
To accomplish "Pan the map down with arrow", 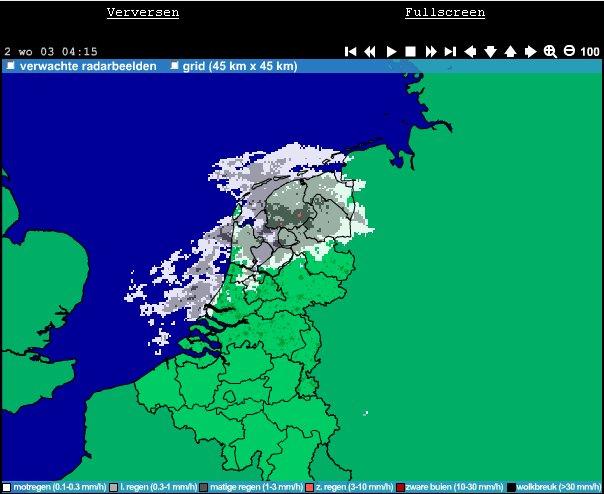I will point(490,52).
